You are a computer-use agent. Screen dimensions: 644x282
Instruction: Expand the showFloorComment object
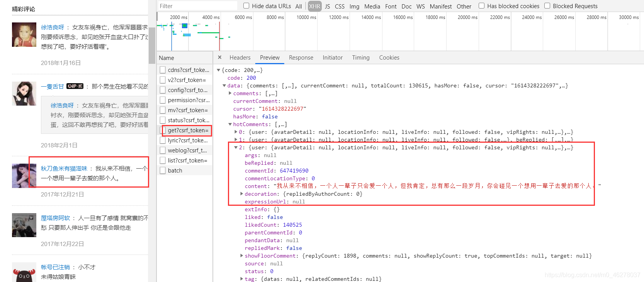pyautogui.click(x=242, y=256)
